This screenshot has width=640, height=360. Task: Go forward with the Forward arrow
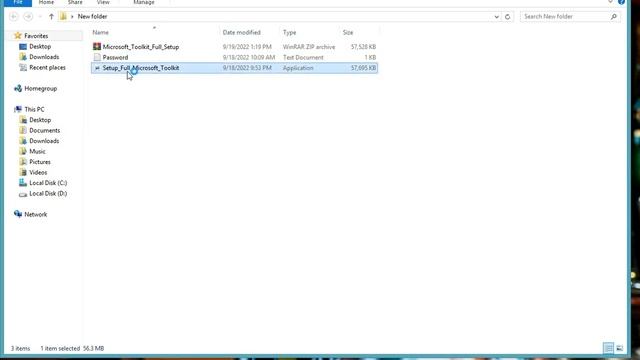click(x=28, y=16)
